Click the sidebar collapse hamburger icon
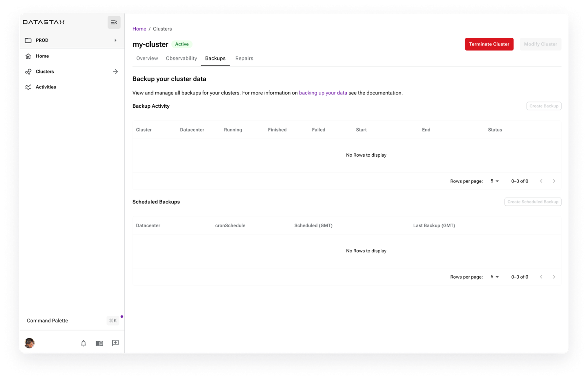Viewport: 588px width, 379px height. click(114, 22)
